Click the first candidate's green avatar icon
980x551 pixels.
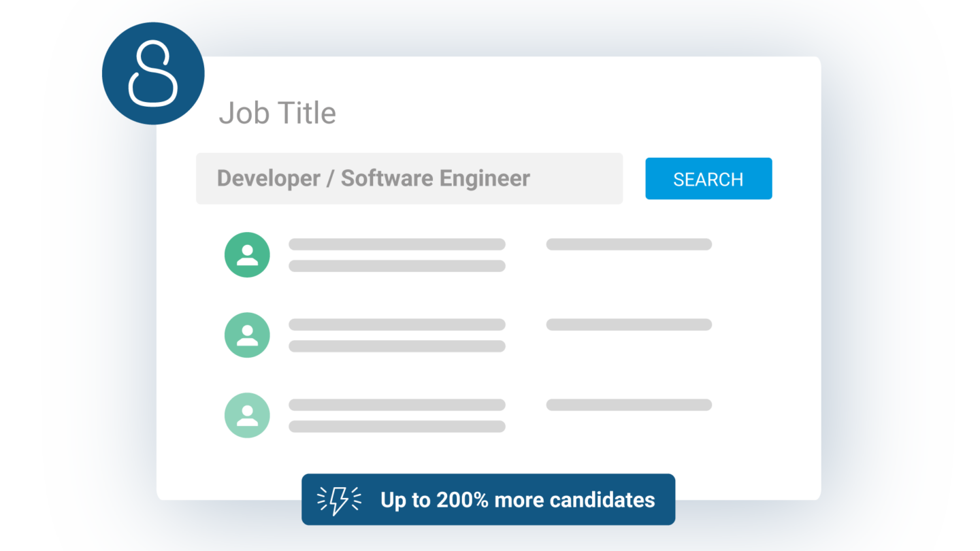247,255
